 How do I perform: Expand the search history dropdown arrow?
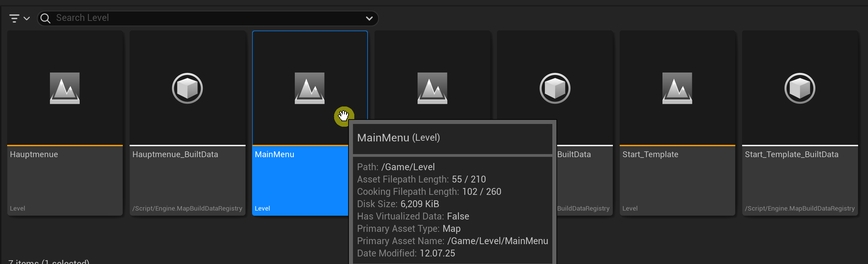click(x=369, y=18)
